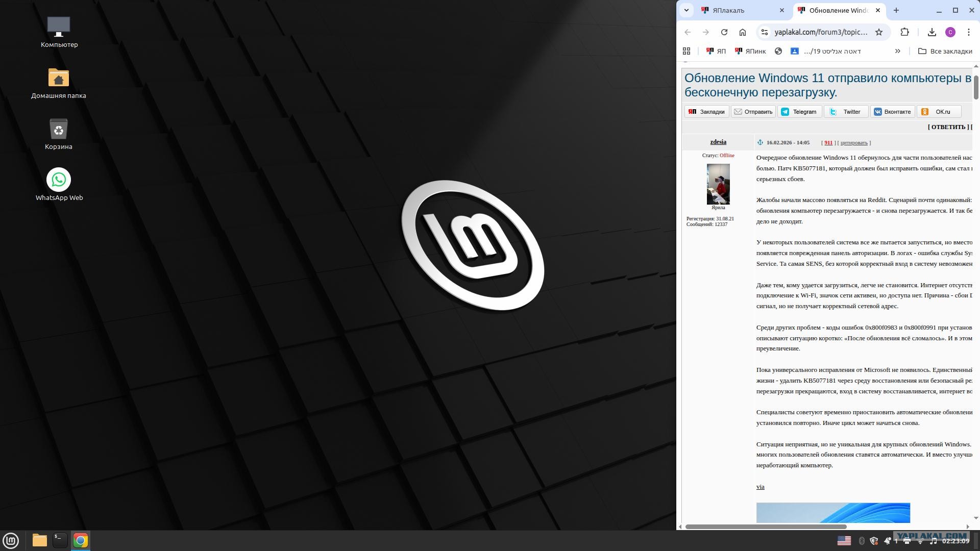Open the Все закладки bookmarks folder
Viewport: 980px width, 551px height.
pos(945,51)
